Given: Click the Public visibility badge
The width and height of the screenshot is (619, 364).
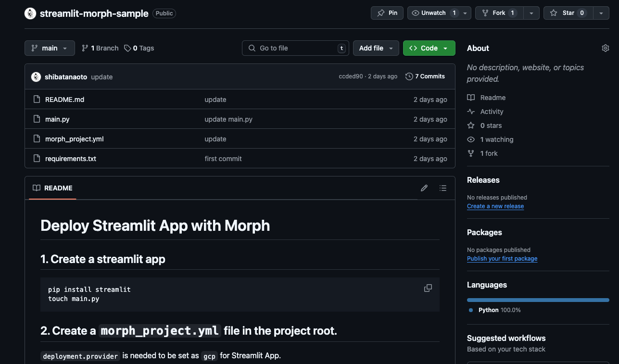Looking at the screenshot, I should [x=164, y=13].
